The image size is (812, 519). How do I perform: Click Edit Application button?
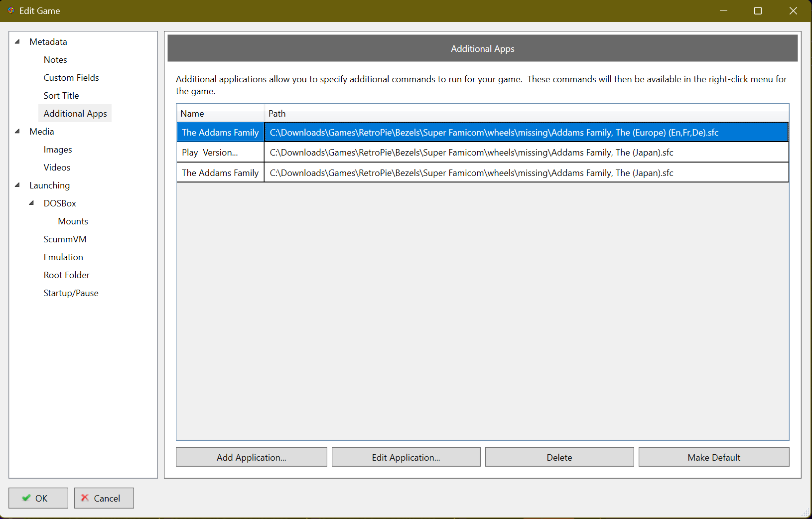(x=406, y=457)
